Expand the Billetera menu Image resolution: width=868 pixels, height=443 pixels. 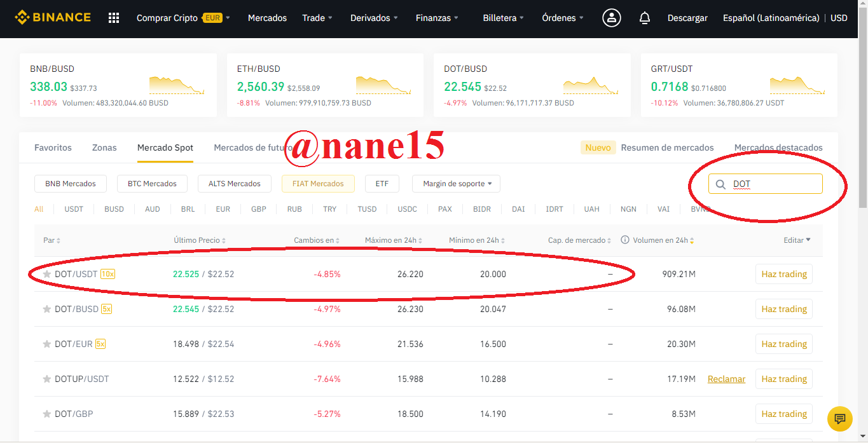[x=503, y=18]
